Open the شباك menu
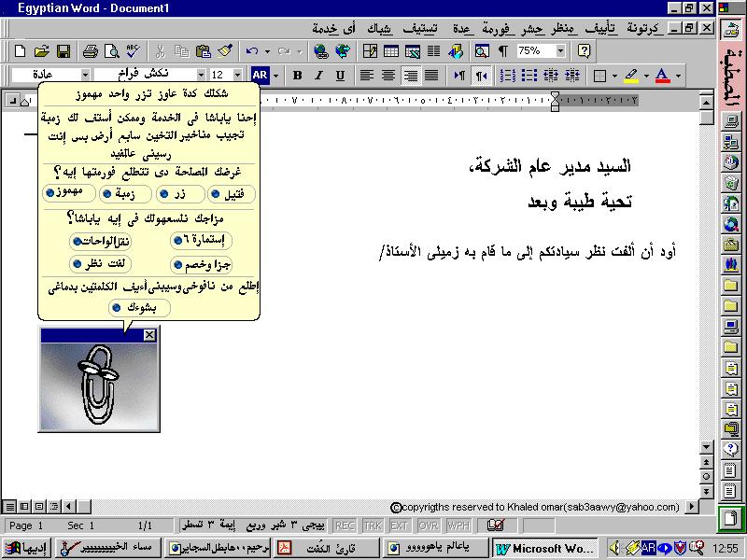 click(380, 29)
